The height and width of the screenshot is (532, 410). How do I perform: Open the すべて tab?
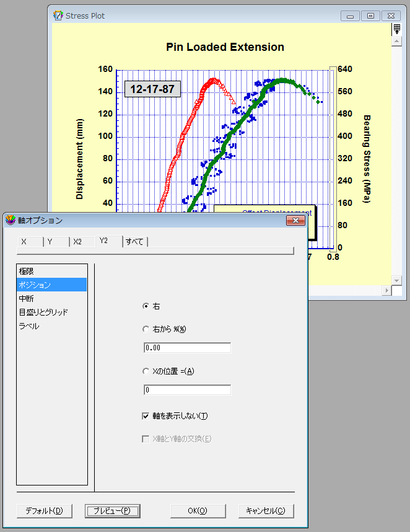click(135, 242)
